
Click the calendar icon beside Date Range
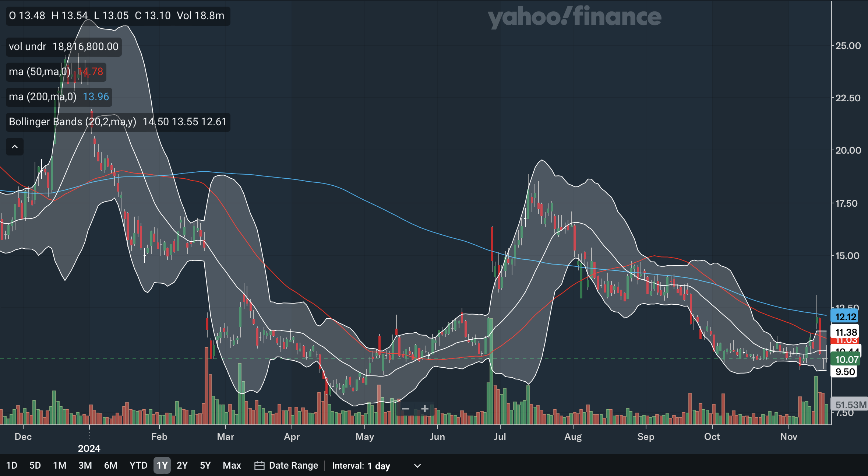[259, 466]
